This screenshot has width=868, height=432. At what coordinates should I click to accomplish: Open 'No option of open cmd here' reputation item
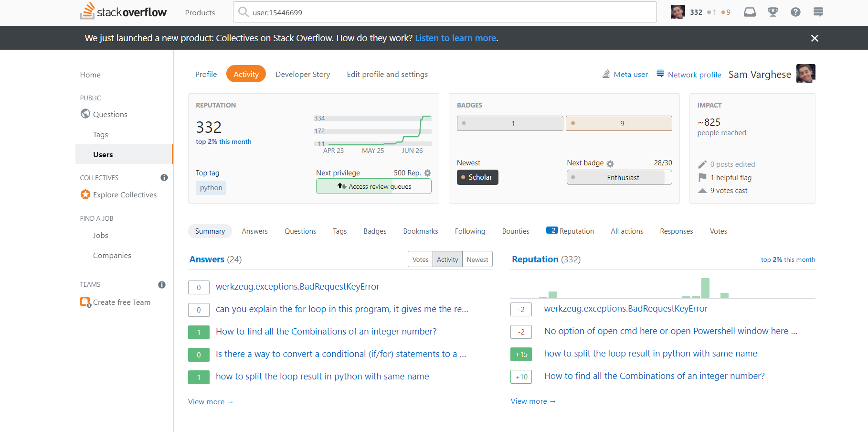(670, 331)
